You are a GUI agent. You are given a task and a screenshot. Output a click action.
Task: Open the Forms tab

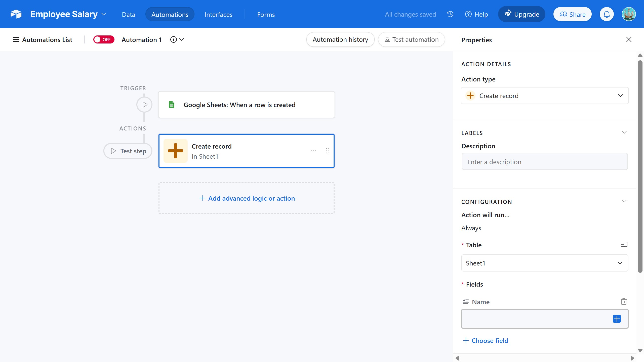pos(266,14)
